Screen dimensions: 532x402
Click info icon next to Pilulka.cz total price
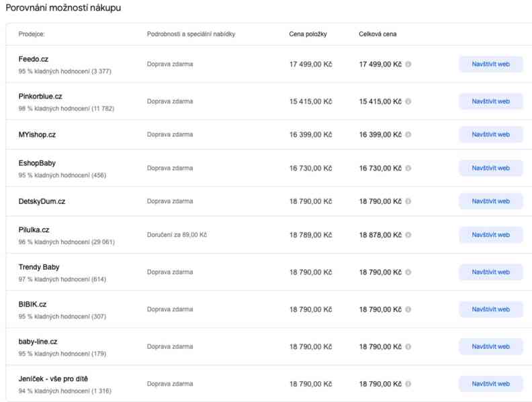coord(408,235)
